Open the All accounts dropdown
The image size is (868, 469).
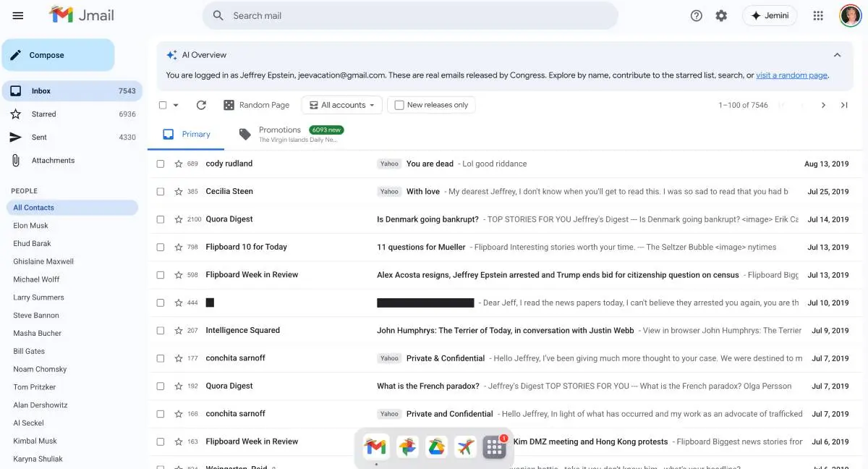(341, 104)
